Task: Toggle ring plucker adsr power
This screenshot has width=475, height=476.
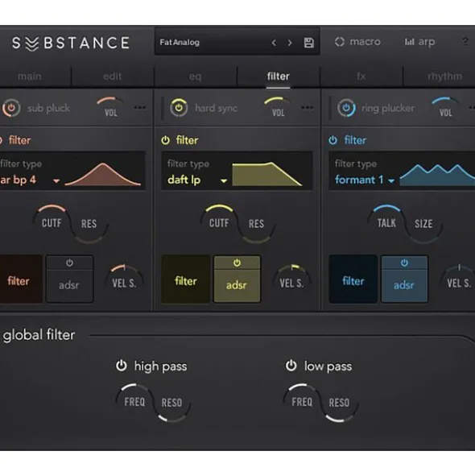Action: [404, 263]
